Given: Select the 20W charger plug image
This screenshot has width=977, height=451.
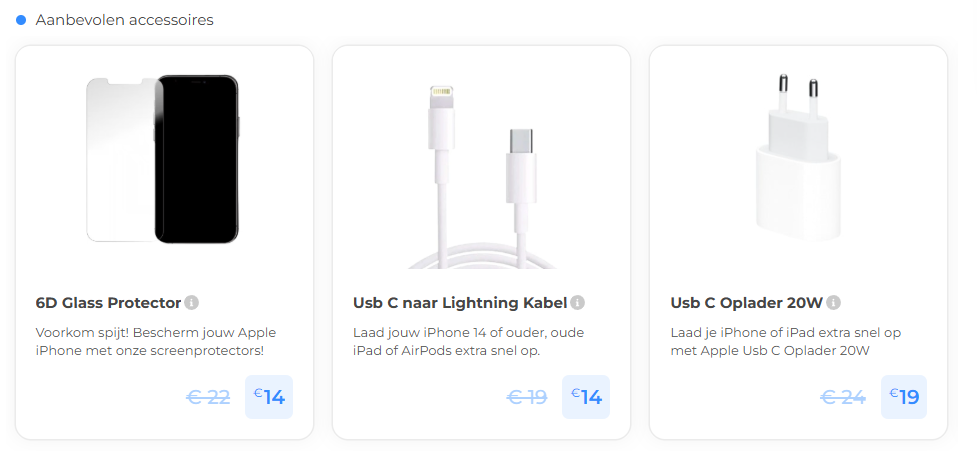Looking at the screenshot, I should point(798,158).
